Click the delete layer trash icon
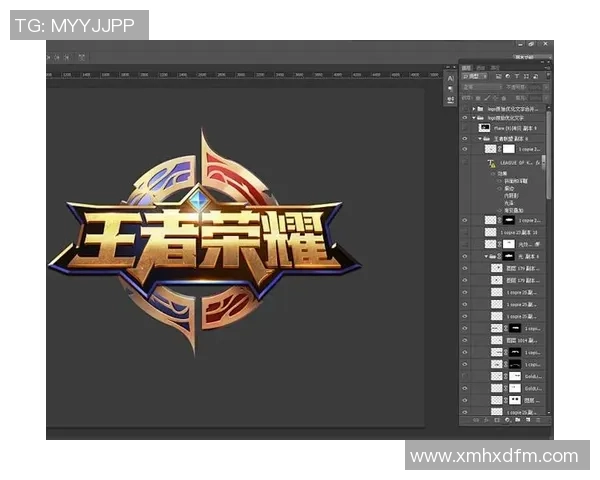The width and height of the screenshot is (600, 480). 538,420
